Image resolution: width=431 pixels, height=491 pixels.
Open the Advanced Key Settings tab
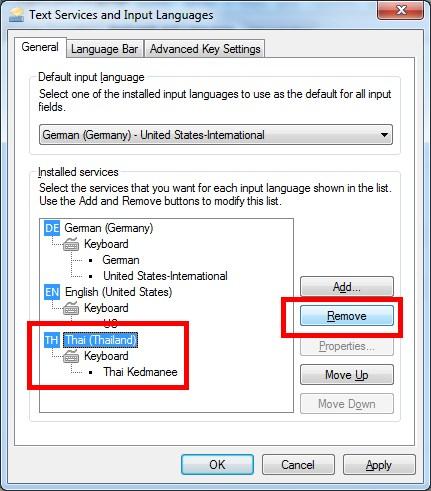point(205,49)
